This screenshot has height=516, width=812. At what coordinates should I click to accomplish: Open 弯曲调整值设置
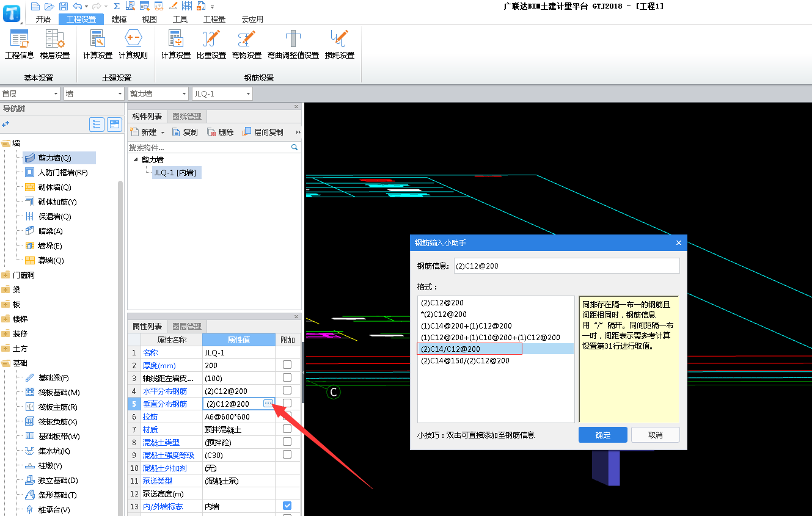(293, 44)
